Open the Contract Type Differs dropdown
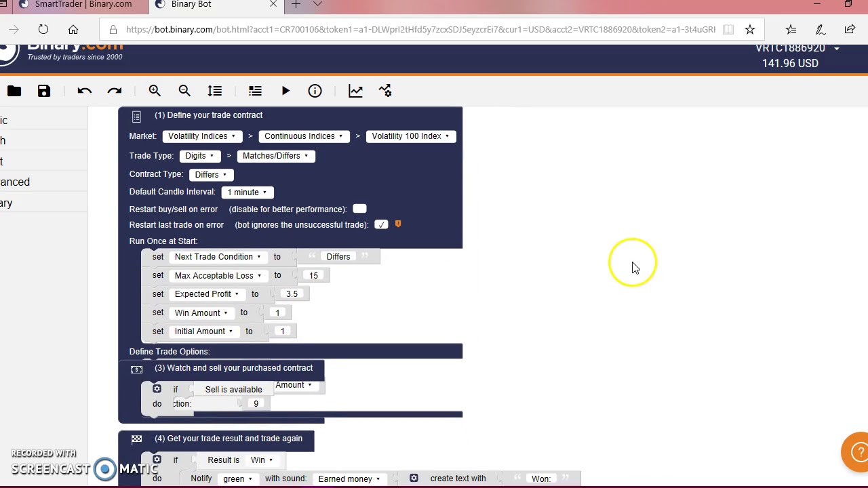 click(211, 175)
